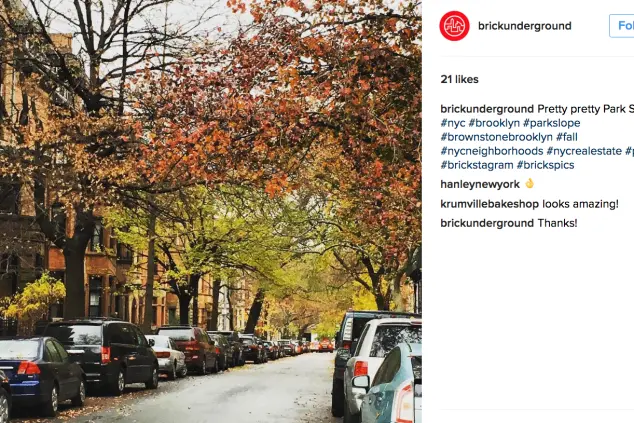634x423 pixels.
Task: Open the #fall hashtag
Action: (567, 137)
